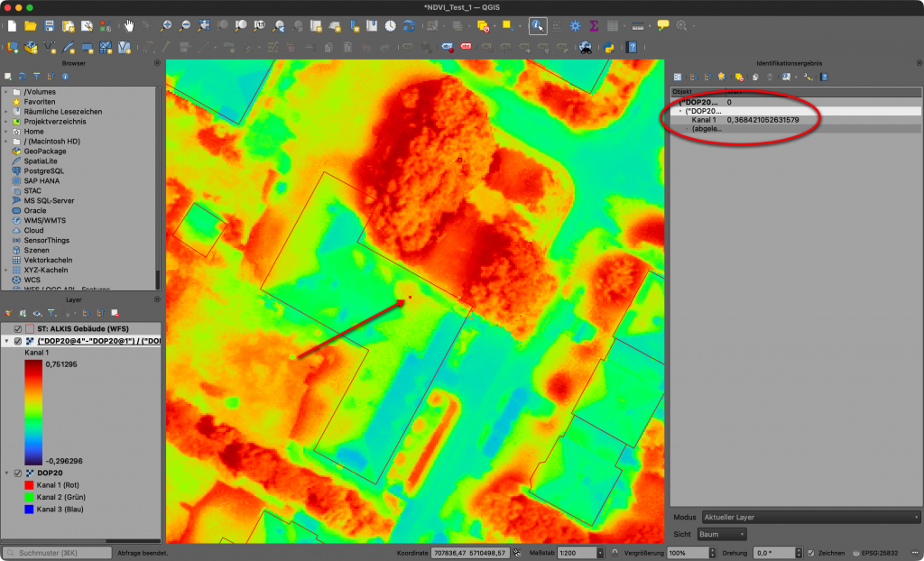Open the Python console
924x561 pixels.
[x=609, y=47]
